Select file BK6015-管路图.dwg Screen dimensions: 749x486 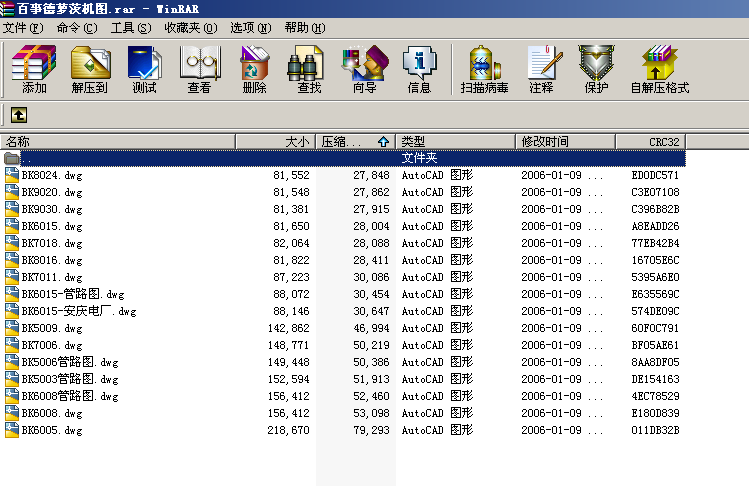pyautogui.click(x=73, y=294)
